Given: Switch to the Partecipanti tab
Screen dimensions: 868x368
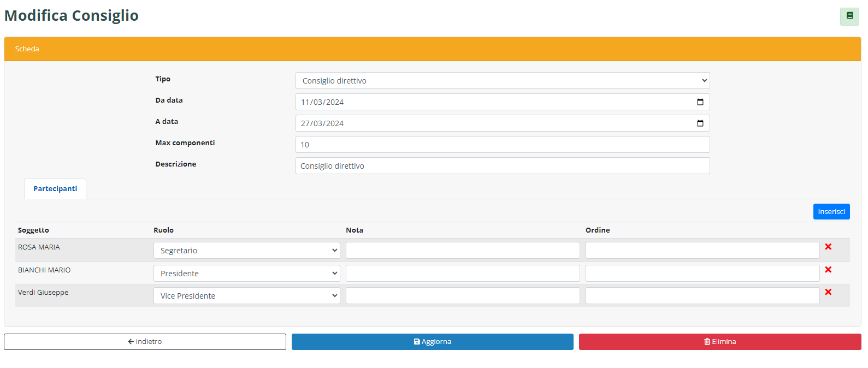Looking at the screenshot, I should point(55,189).
